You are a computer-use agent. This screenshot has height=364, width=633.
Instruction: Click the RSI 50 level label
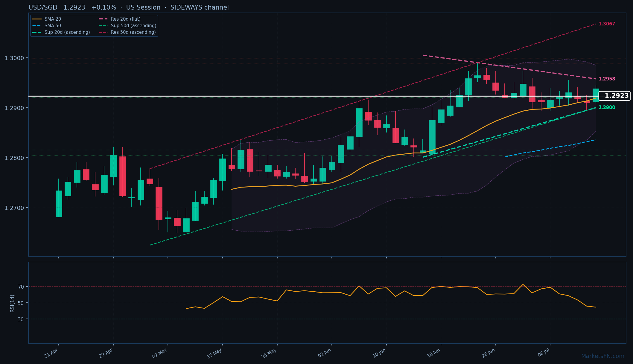[x=21, y=303]
